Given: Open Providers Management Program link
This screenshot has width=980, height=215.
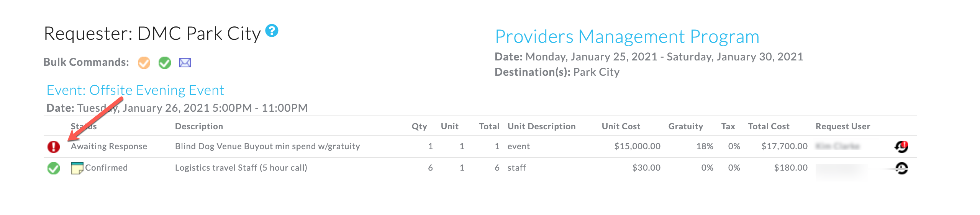Looking at the screenshot, I should [627, 37].
